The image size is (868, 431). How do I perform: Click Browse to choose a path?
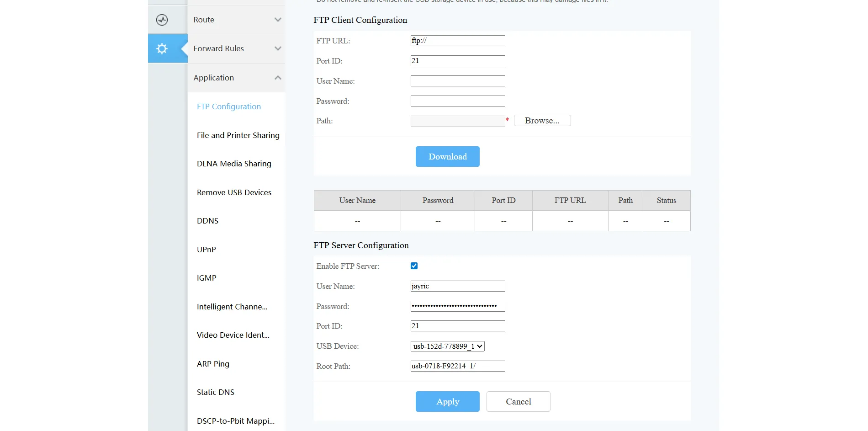click(x=542, y=120)
